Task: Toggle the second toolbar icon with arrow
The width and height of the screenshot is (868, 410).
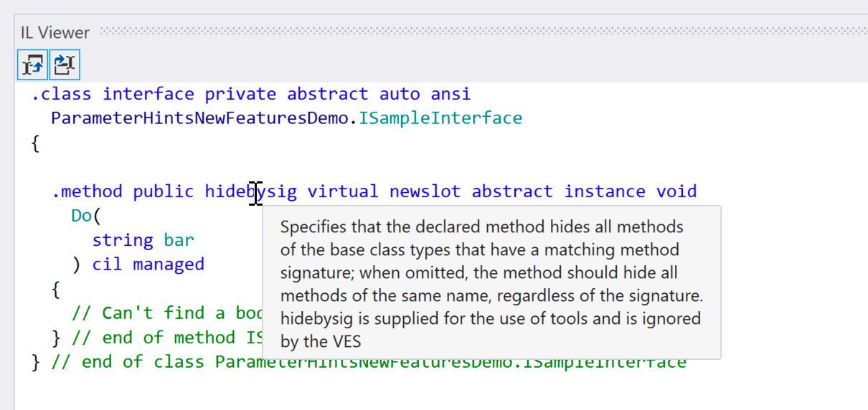Action: 65,65
